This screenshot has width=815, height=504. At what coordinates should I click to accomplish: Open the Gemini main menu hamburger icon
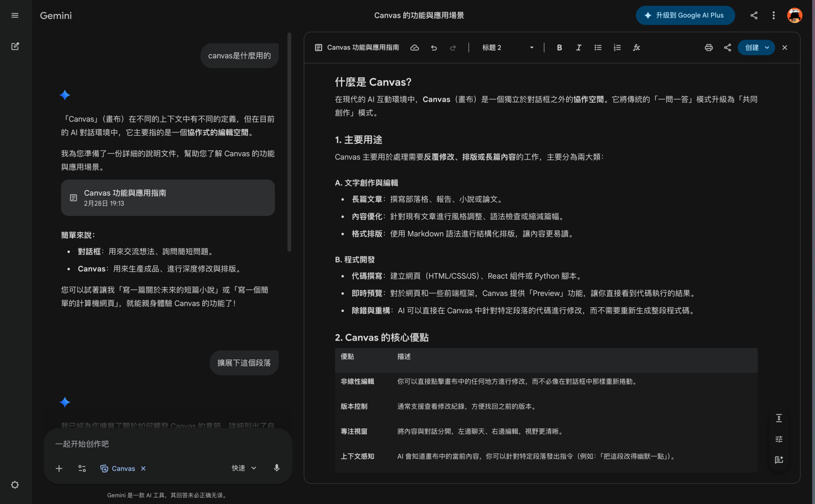[x=15, y=16]
